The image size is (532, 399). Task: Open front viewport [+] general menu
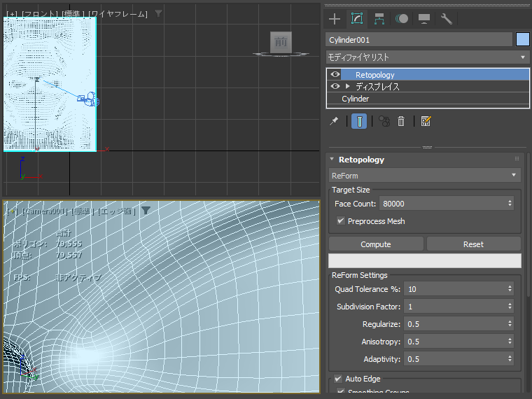pyautogui.click(x=13, y=14)
